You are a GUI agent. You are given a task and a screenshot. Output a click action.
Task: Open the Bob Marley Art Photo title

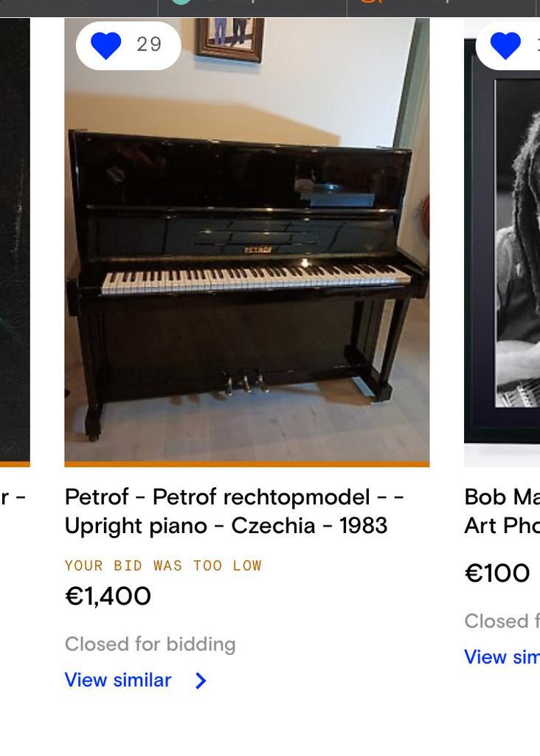502,511
